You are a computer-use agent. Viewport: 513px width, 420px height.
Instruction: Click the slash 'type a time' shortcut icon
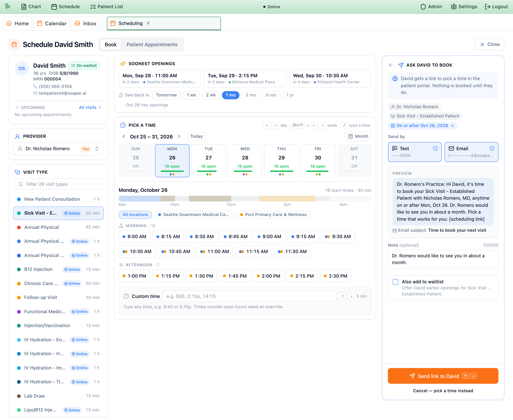344,125
